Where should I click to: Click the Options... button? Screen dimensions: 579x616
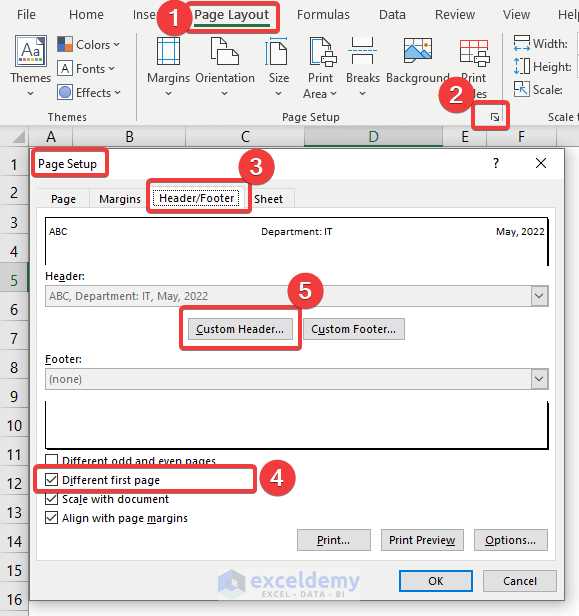click(x=511, y=540)
